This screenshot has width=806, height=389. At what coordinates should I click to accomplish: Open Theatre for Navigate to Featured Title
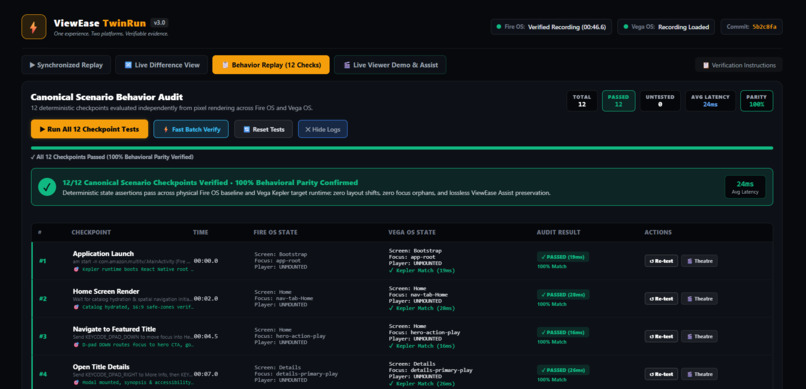pyautogui.click(x=700, y=337)
